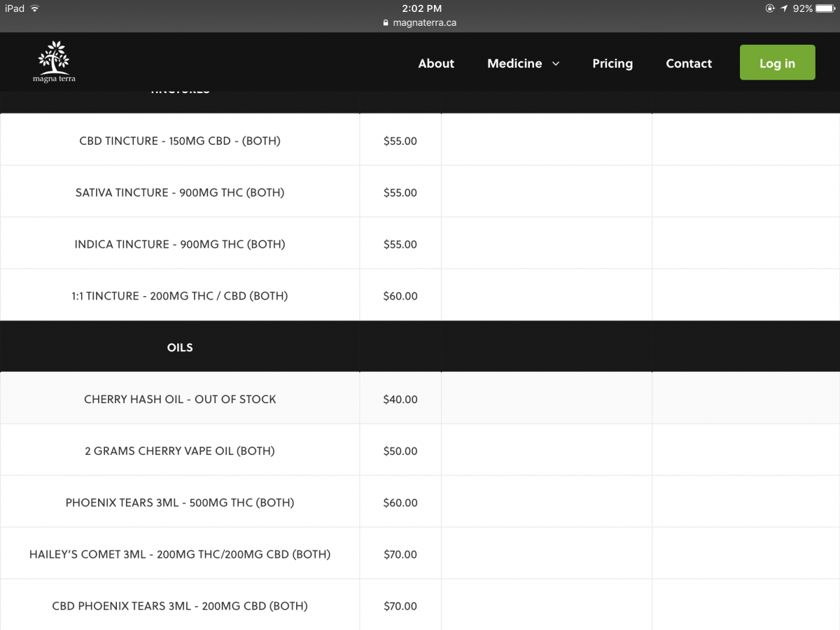Click the $40.00 price for Cherry Hash Oil
The image size is (840, 630).
pyautogui.click(x=400, y=400)
